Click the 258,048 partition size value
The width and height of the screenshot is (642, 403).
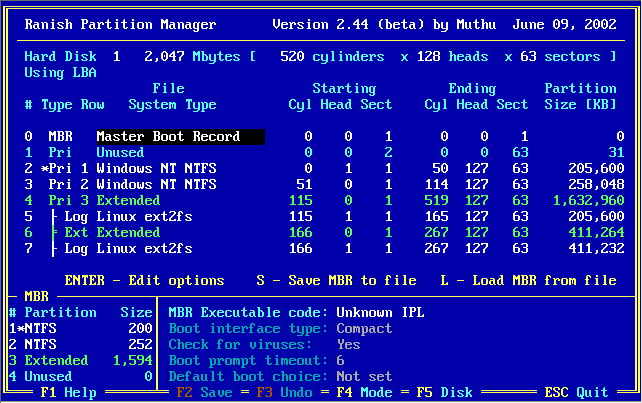(x=596, y=184)
